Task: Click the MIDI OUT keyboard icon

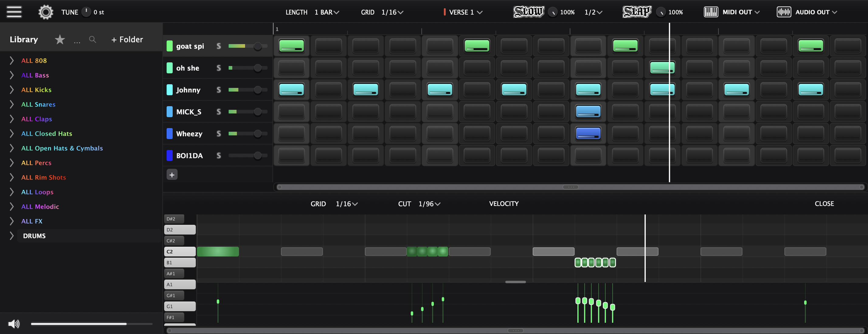Action: coord(711,12)
